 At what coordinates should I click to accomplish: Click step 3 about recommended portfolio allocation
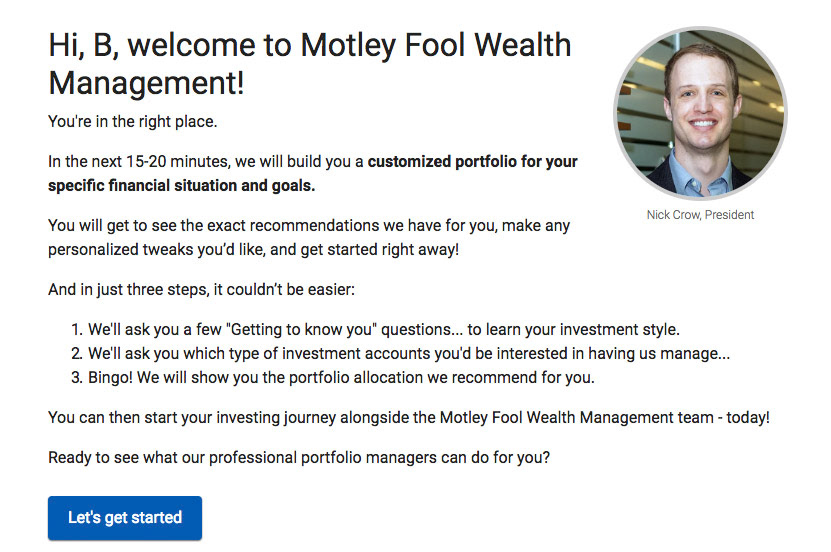(x=340, y=377)
